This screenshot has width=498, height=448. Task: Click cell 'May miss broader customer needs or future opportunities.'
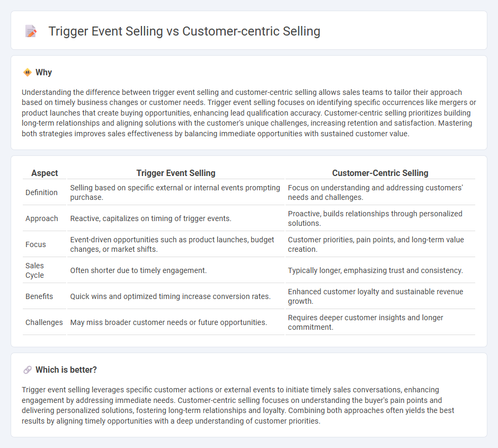coord(176,322)
